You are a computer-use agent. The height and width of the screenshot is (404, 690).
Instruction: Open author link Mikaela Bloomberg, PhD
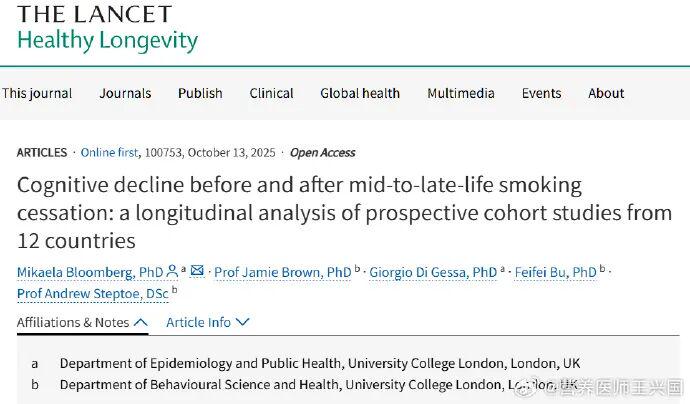pyautogui.click(x=90, y=272)
